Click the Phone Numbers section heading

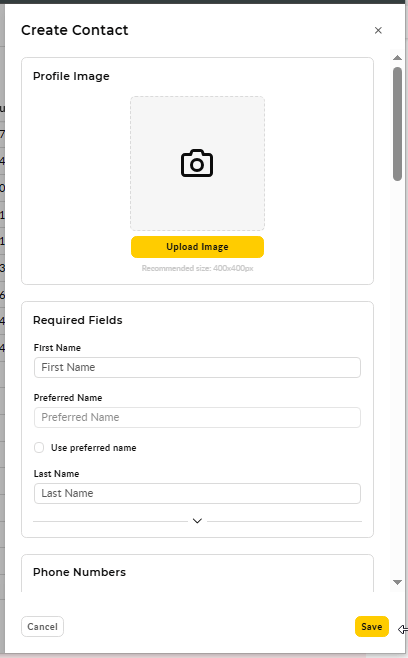coord(79,572)
